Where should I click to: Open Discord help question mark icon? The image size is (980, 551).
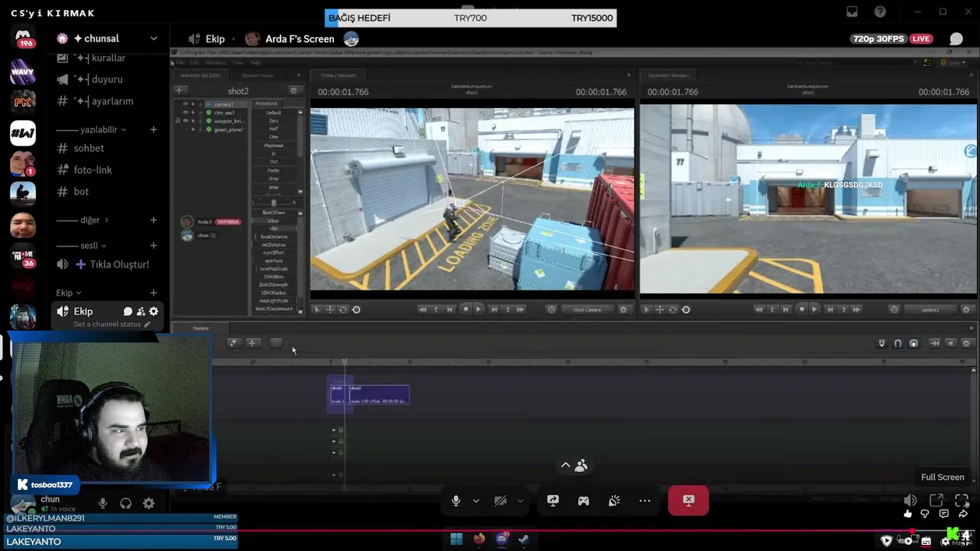coord(880,11)
